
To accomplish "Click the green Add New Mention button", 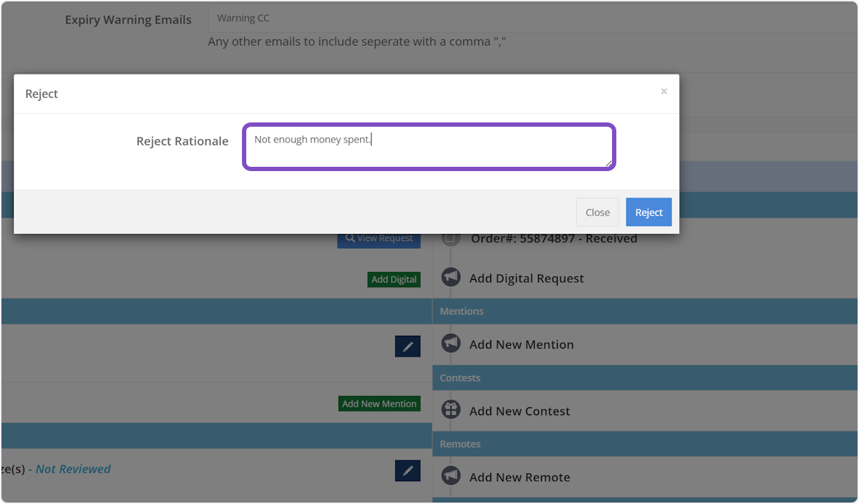I will coord(379,404).
